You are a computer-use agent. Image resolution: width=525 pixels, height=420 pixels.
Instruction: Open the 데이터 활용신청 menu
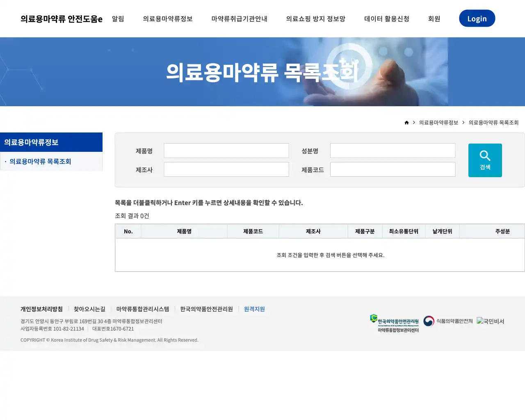pos(387,19)
